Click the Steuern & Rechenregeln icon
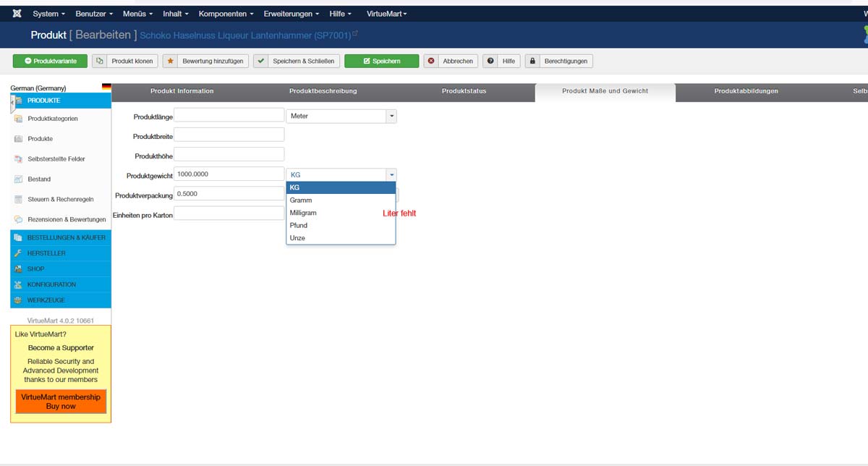 click(x=19, y=200)
